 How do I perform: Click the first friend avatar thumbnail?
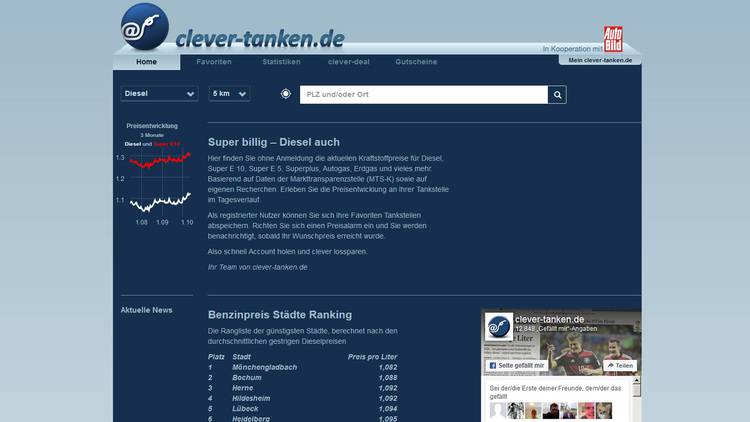(x=497, y=410)
